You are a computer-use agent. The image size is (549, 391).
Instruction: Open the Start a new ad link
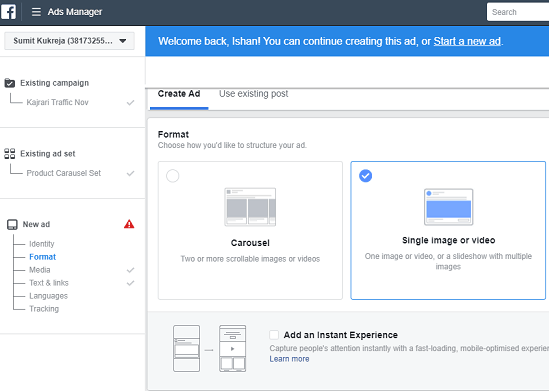pyautogui.click(x=467, y=41)
